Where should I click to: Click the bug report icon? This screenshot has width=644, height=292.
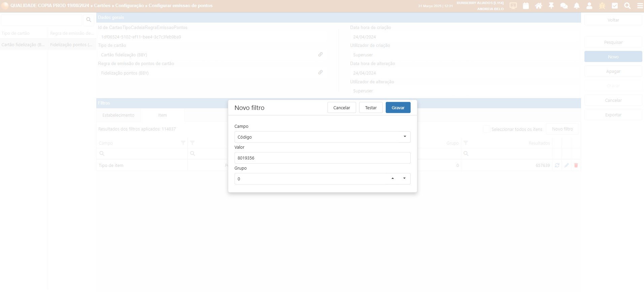(602, 6)
